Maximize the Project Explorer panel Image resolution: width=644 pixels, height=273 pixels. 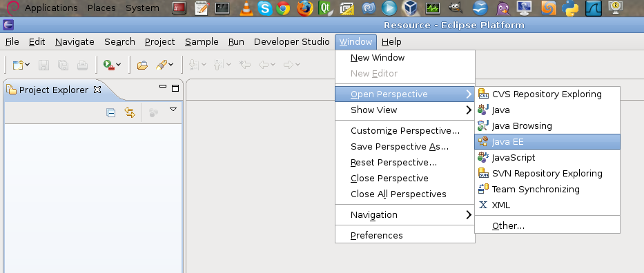click(175, 88)
